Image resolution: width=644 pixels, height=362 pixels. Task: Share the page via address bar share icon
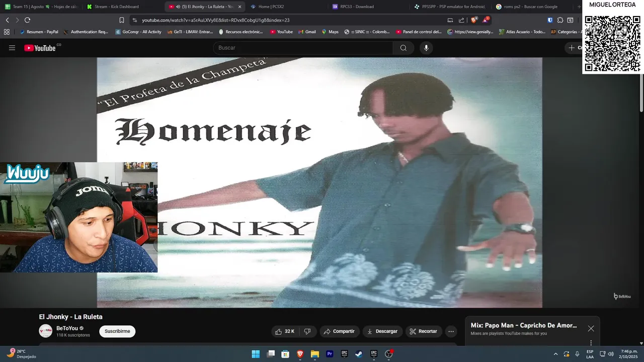coord(461,20)
